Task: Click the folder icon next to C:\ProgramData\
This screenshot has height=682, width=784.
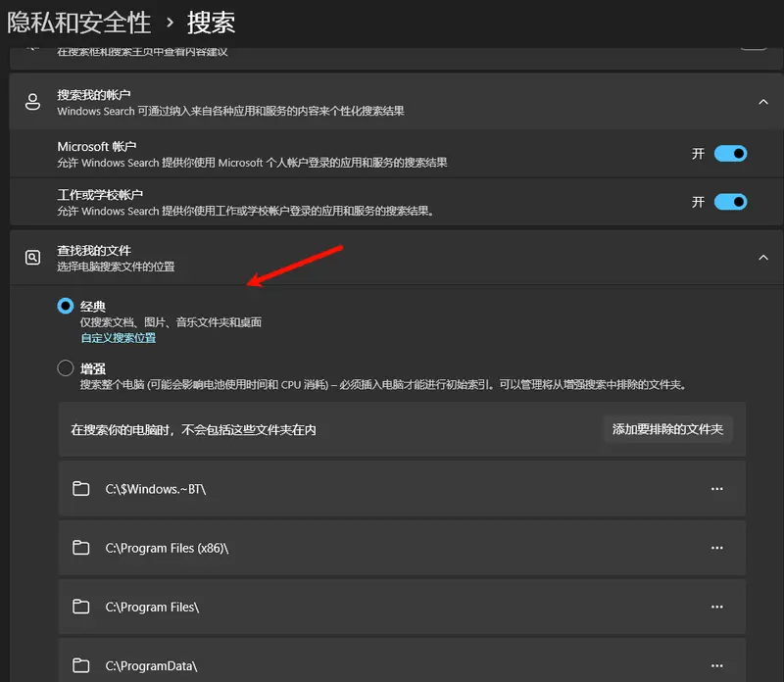Action: pyautogui.click(x=80, y=664)
